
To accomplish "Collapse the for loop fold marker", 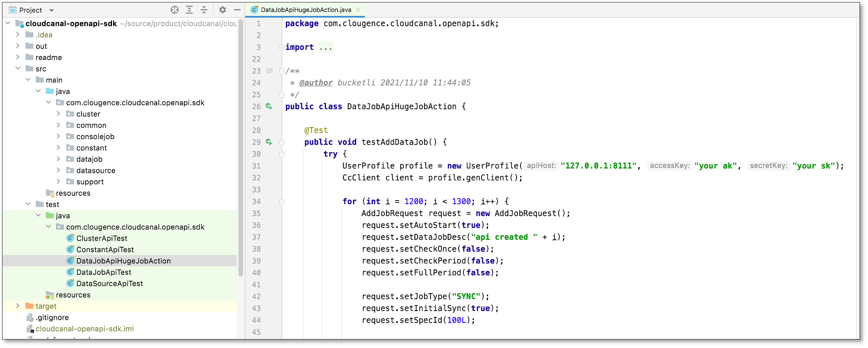I will (282, 202).
